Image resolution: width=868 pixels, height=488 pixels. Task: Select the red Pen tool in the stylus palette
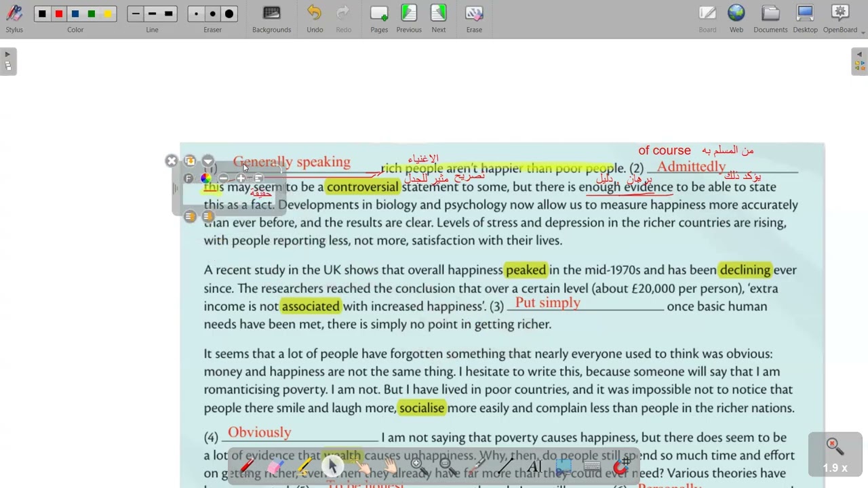(x=247, y=466)
